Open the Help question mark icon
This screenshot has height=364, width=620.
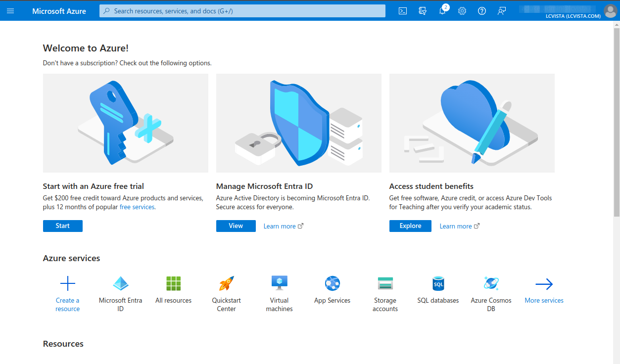(482, 11)
